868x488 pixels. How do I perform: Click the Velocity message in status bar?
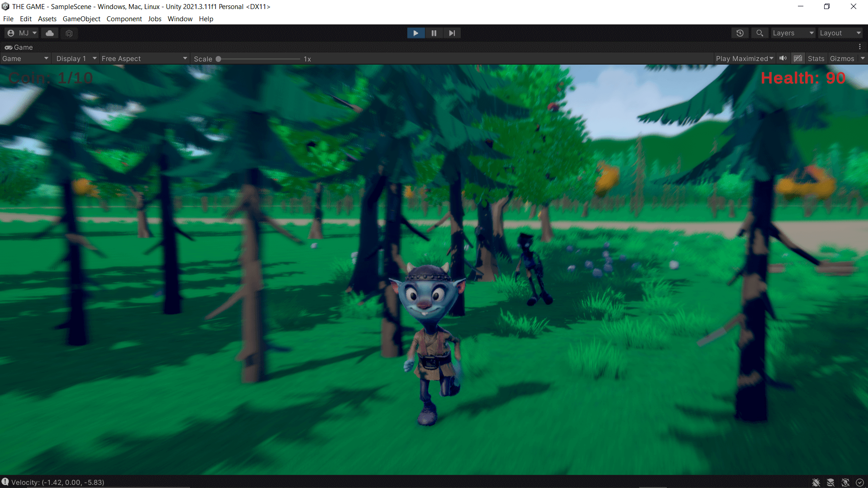(57, 482)
